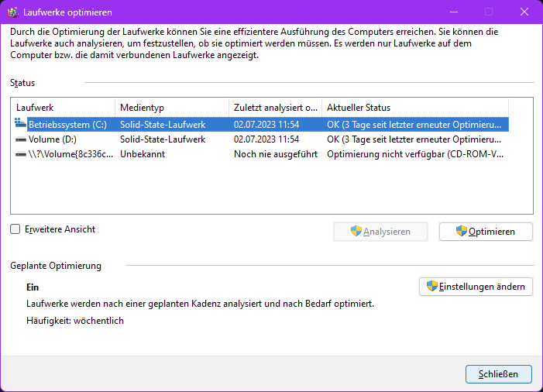The image size is (543, 392).
Task: Click the Zuletzt analysiert column header
Action: [x=276, y=108]
